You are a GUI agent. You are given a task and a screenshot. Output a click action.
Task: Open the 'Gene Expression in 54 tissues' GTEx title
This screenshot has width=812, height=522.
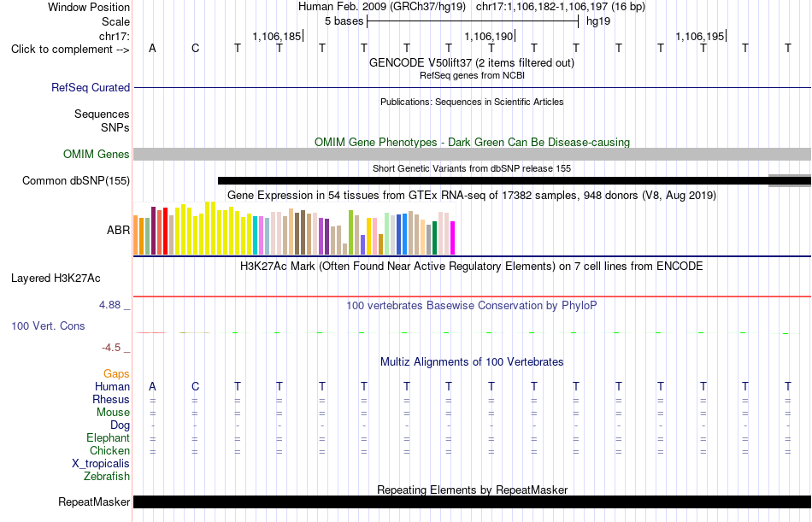(472, 196)
